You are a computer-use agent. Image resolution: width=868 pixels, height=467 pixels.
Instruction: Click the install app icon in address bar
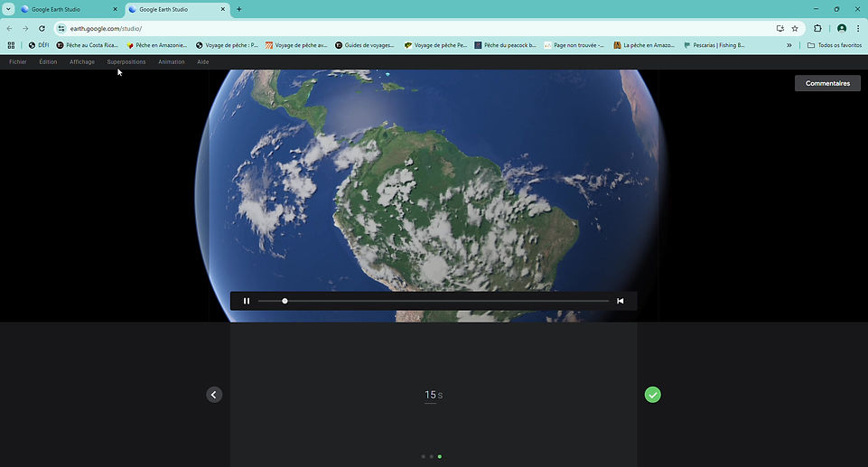(x=780, y=28)
